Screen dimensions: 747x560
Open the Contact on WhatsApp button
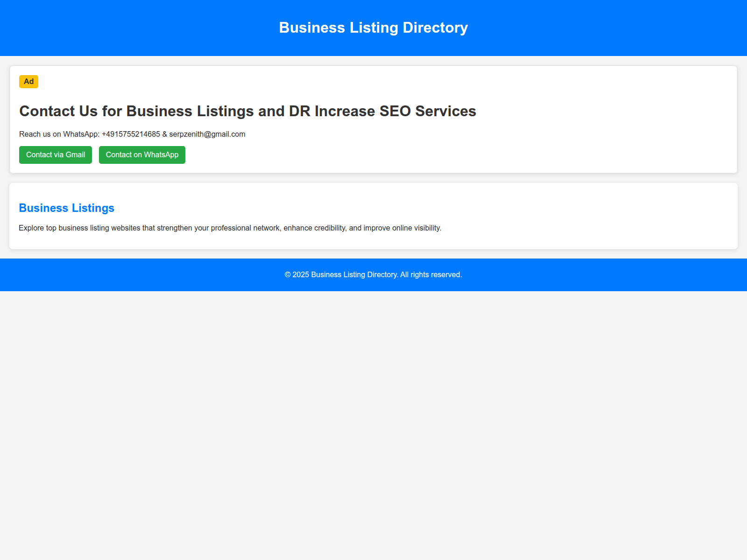[x=142, y=155]
